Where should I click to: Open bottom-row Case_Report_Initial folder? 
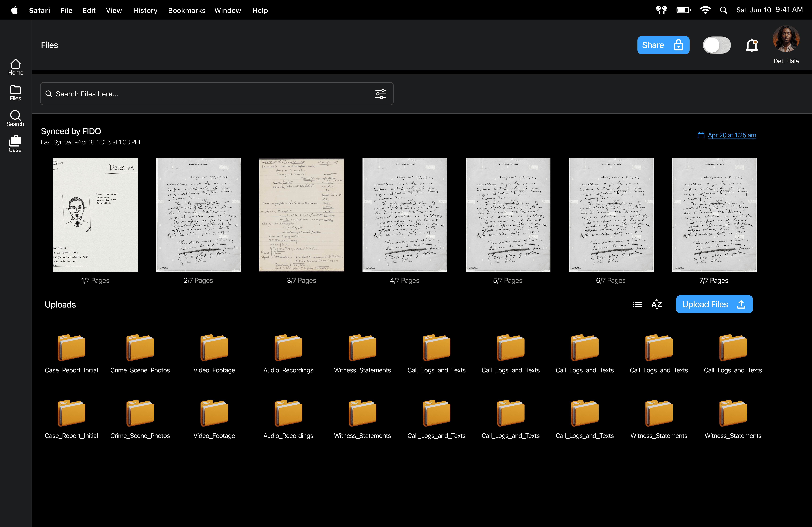(x=71, y=419)
